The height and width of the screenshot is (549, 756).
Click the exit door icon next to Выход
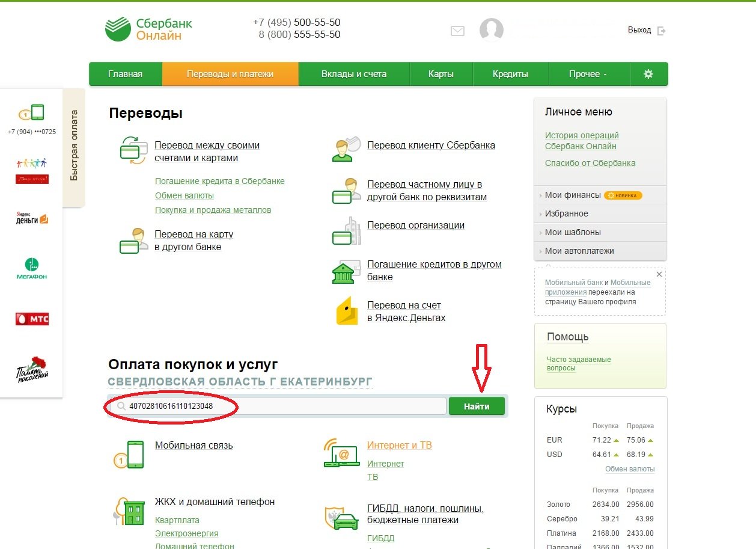coord(662,30)
